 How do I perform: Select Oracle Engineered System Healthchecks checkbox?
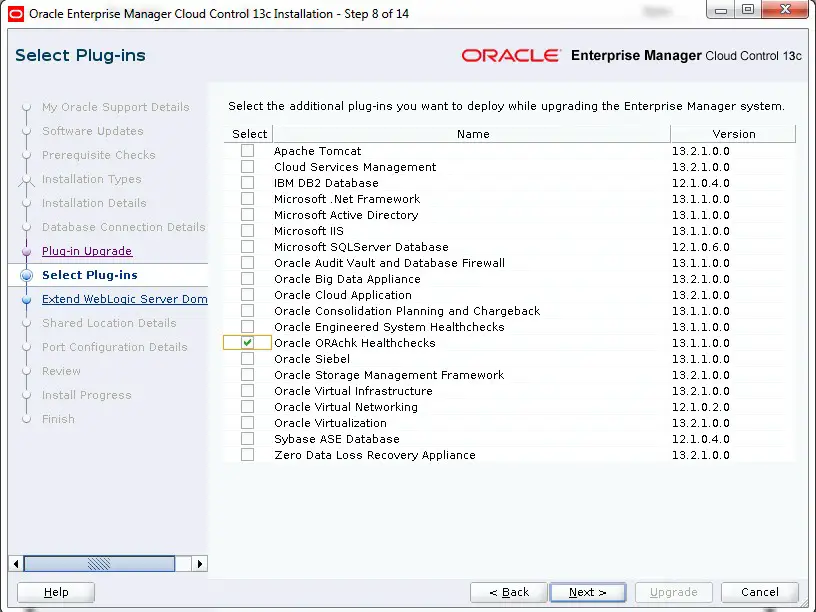(x=247, y=327)
